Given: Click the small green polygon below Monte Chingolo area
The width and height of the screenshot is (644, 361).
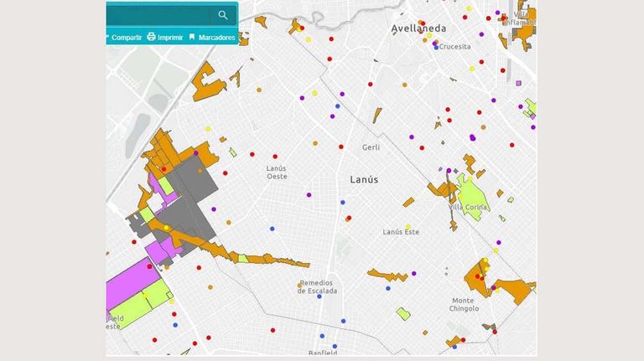Looking at the screenshot, I should click(403, 314).
